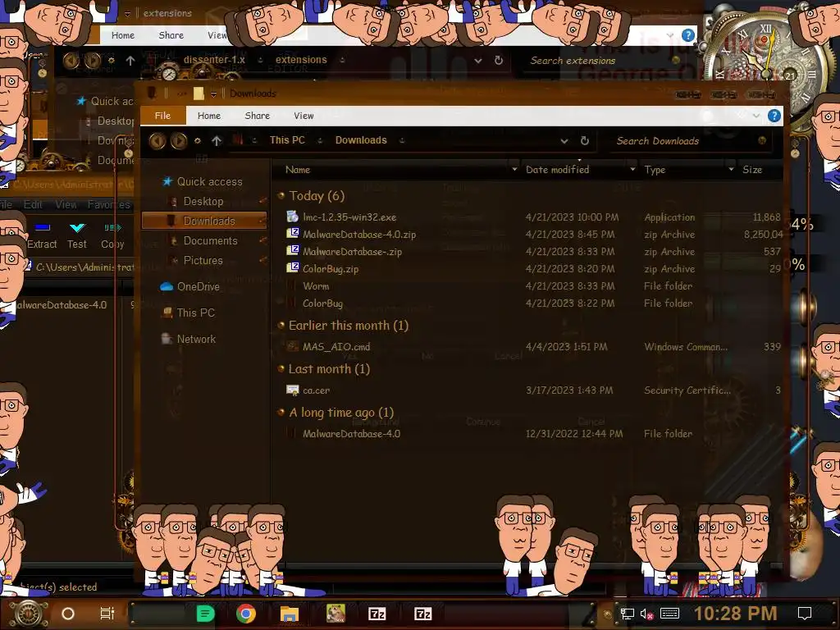Click the ColorBug.zip archive icon
The width and height of the screenshot is (840, 630).
coord(293,268)
